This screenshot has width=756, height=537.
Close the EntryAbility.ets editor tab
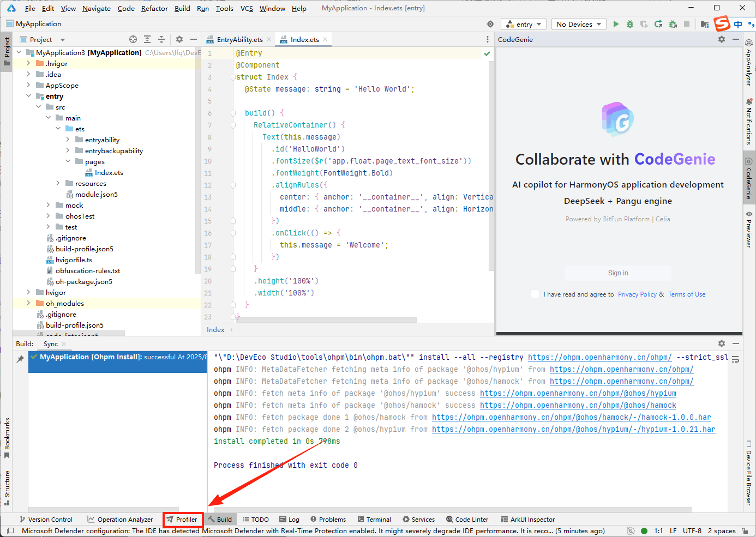[x=269, y=39]
